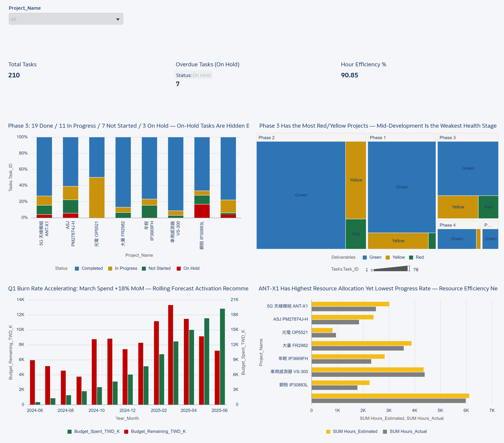504x443 pixels.
Task: Click the Deliverables Yellow legend swatch
Action: tap(388, 257)
